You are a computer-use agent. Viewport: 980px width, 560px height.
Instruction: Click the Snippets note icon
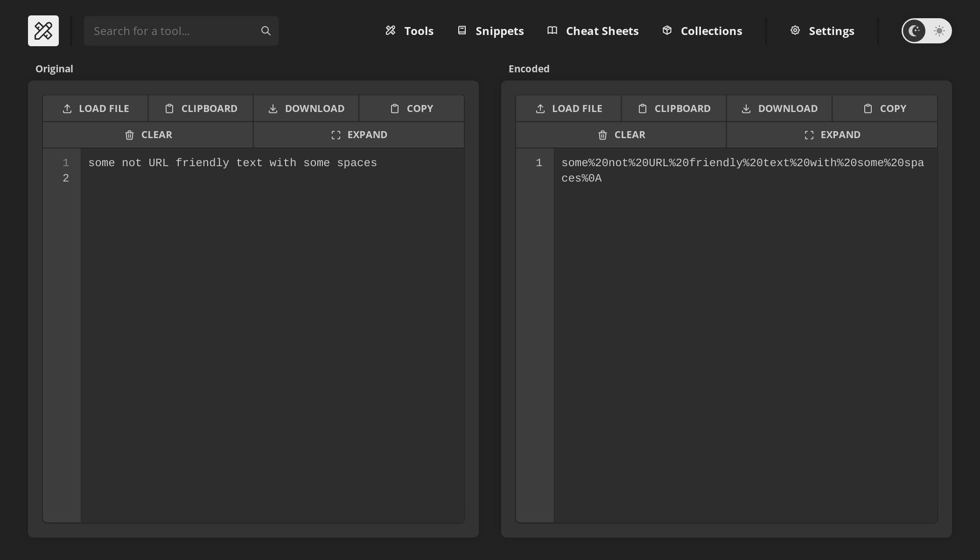pyautogui.click(x=462, y=30)
